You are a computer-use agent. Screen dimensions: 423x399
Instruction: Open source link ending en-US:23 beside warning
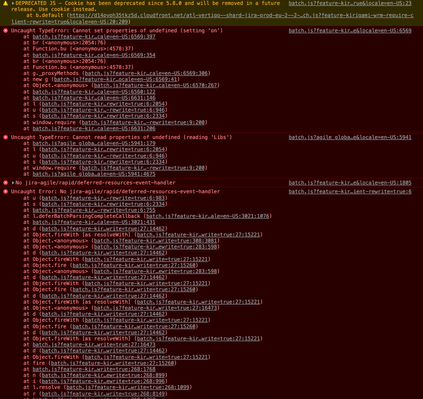(x=350, y=3)
